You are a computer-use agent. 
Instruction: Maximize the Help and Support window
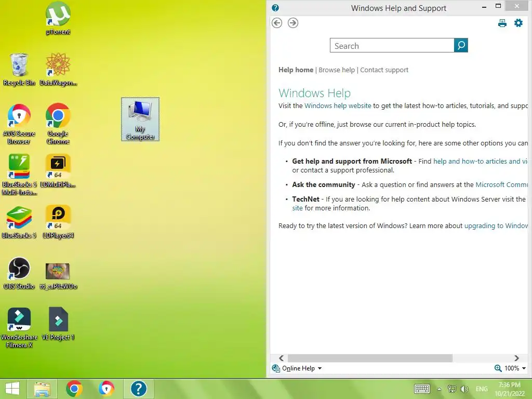point(498,6)
